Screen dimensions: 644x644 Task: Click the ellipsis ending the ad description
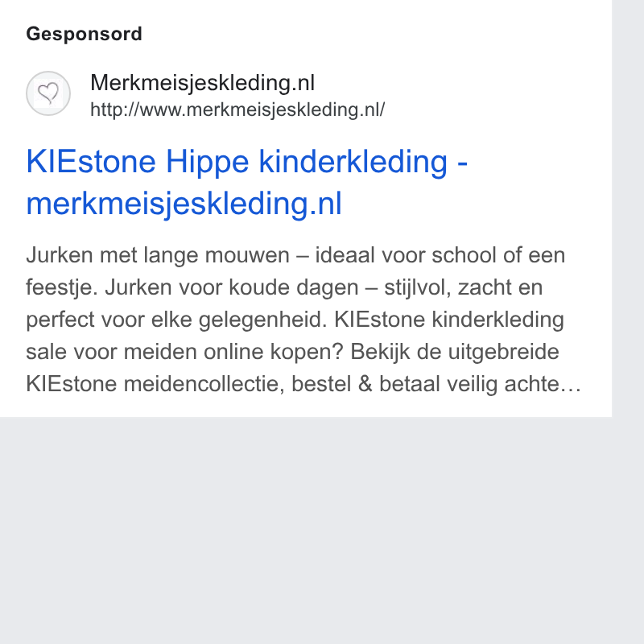point(572,386)
